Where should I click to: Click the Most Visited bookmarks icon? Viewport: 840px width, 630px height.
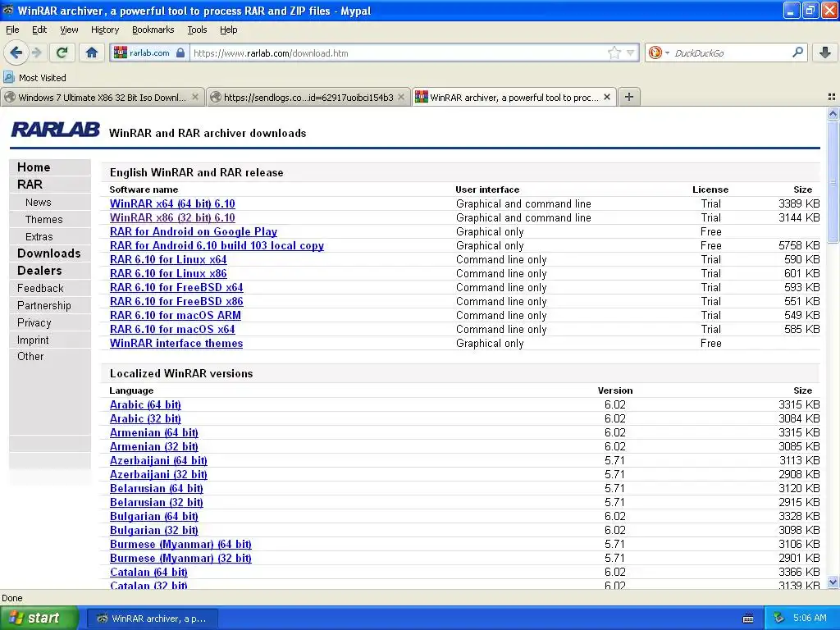click(8, 78)
